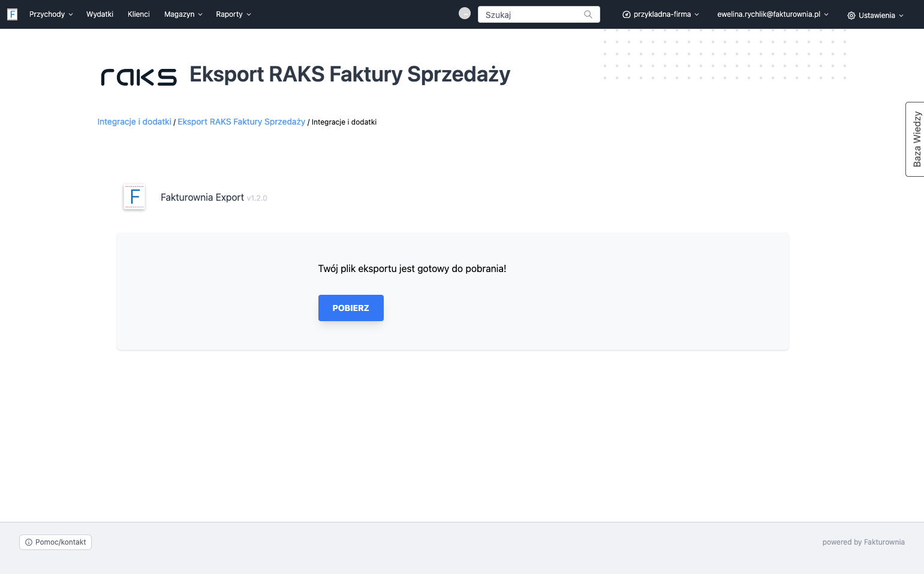The width and height of the screenshot is (924, 574).
Task: Click the Pomoc/kontakt button
Action: click(x=55, y=542)
